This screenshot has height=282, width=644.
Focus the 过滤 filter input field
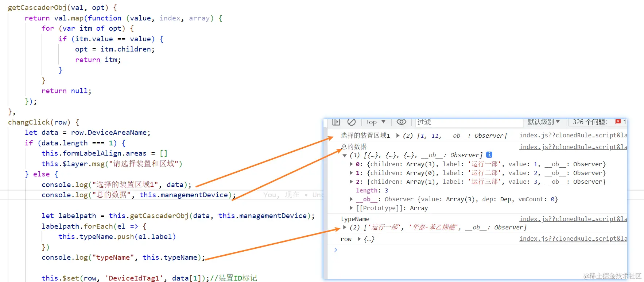[469, 122]
